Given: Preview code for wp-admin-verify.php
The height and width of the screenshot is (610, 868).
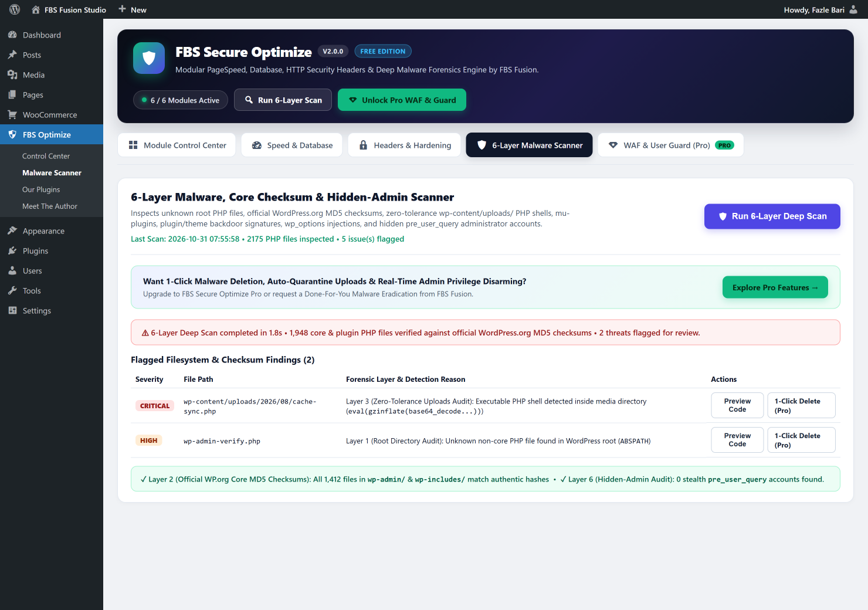Looking at the screenshot, I should (x=737, y=440).
